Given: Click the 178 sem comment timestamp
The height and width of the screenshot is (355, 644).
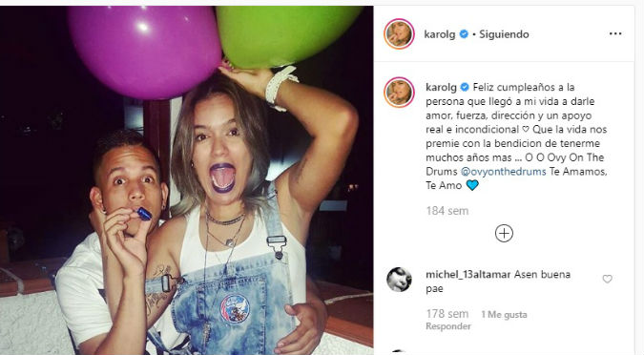Looking at the screenshot, I should click(x=447, y=314).
